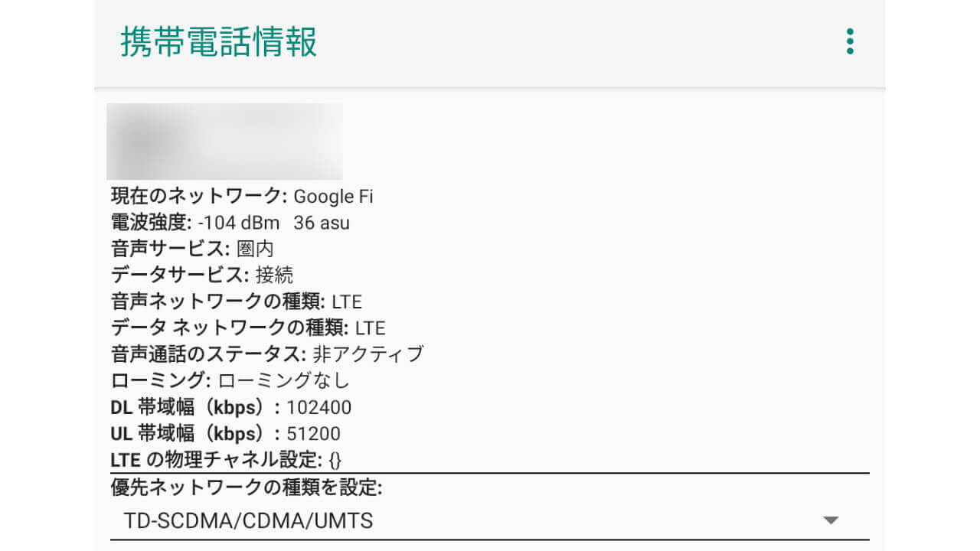Open the three-dot overflow menu
Image resolution: width=980 pixels, height=551 pixels.
pyautogui.click(x=849, y=41)
